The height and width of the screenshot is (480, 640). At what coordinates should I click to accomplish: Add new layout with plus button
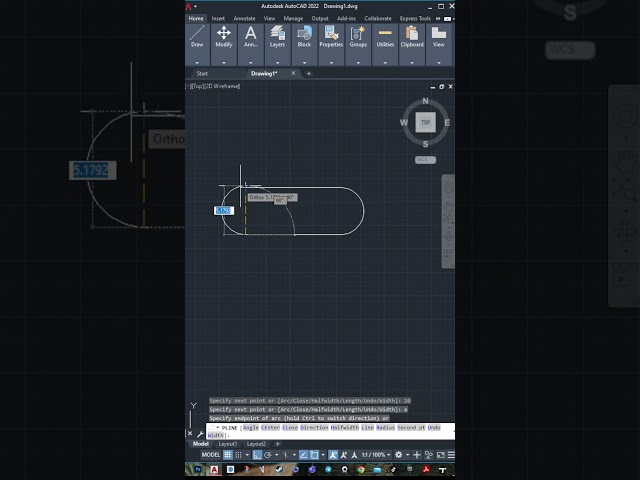(x=278, y=444)
